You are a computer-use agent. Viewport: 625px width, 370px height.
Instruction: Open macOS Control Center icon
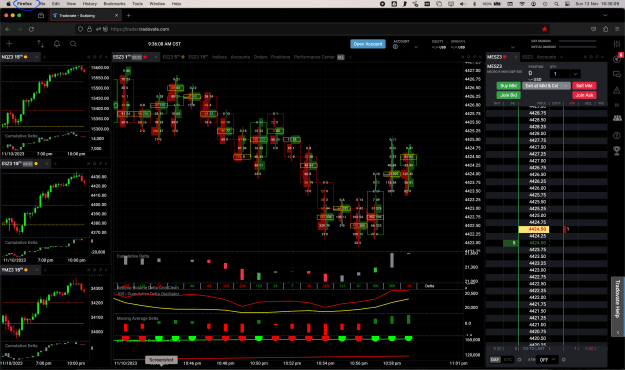point(567,4)
